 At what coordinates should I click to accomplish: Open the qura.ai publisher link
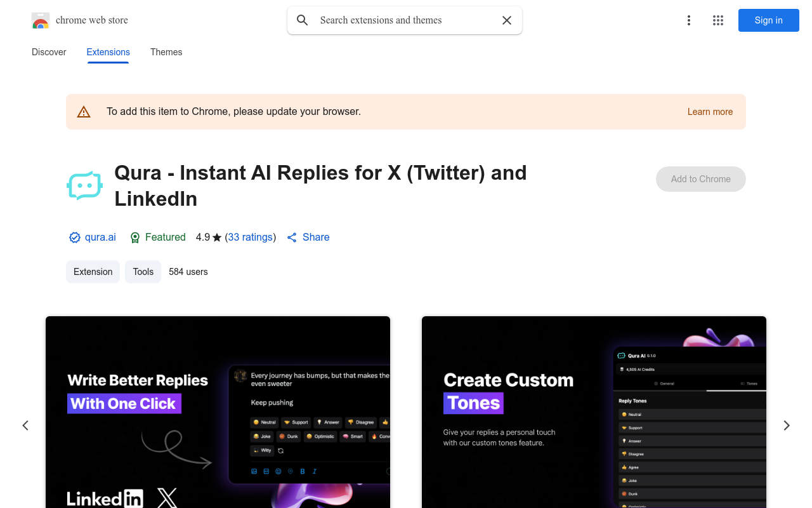click(100, 237)
